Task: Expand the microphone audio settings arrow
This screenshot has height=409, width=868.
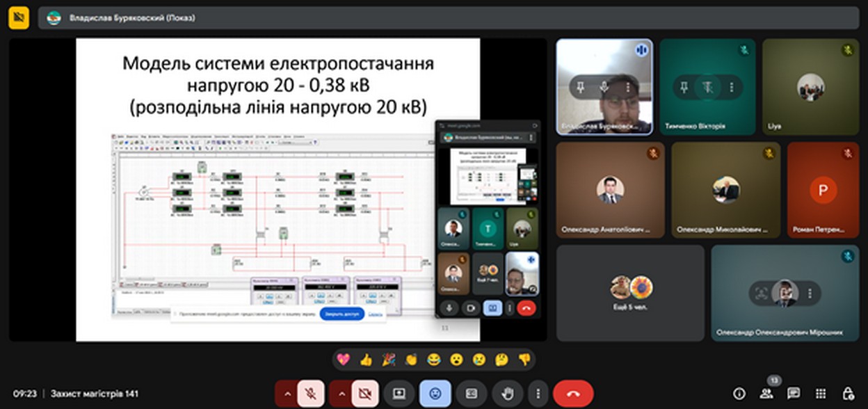Action: pyautogui.click(x=286, y=394)
